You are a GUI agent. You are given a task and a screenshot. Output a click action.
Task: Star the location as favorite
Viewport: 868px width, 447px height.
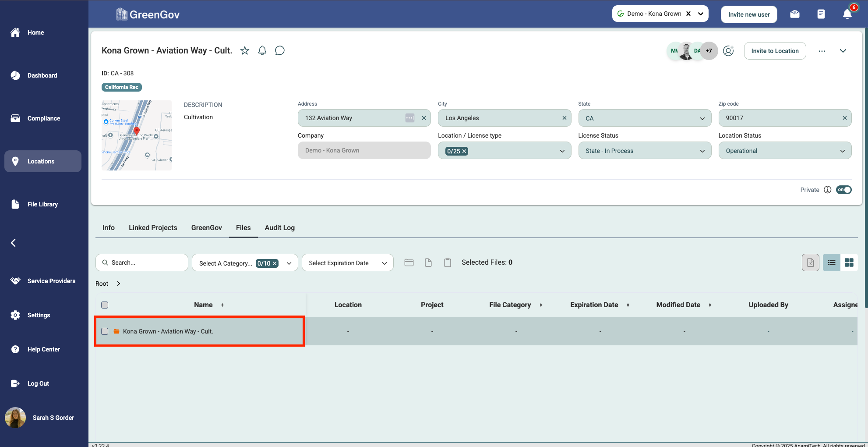tap(245, 51)
